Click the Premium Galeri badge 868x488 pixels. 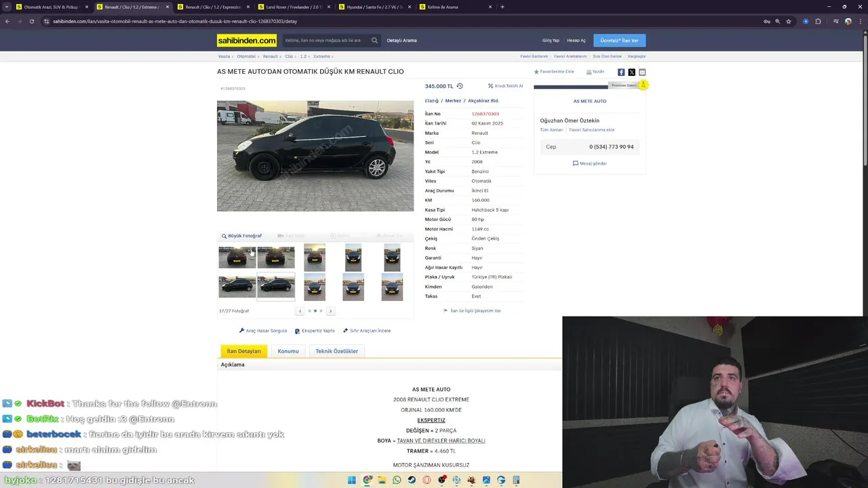(628, 85)
